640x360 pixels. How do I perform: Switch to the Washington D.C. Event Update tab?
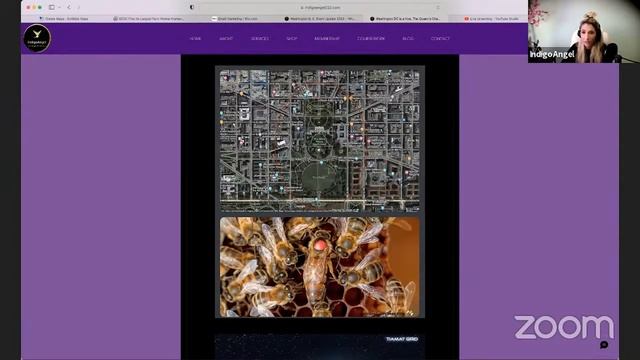320,19
